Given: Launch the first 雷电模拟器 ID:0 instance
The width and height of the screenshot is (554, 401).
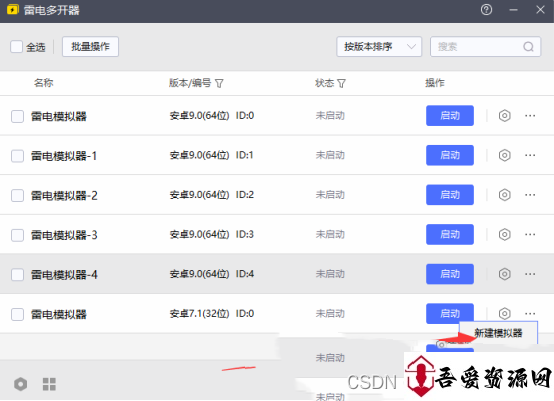Looking at the screenshot, I should click(x=450, y=116).
